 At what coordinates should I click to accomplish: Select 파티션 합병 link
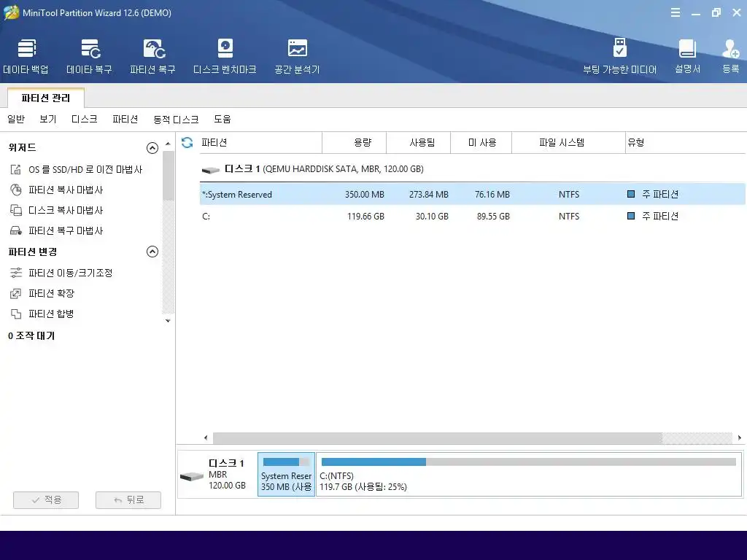point(51,314)
